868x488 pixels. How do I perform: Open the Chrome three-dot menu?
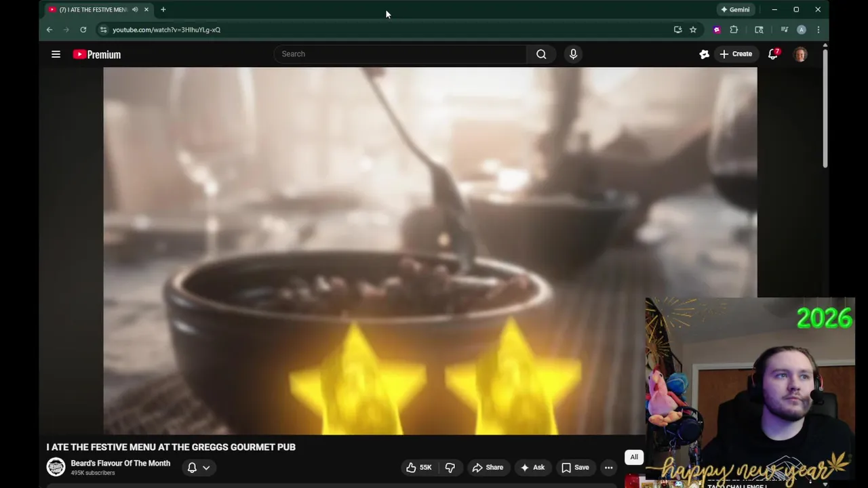pos(818,30)
